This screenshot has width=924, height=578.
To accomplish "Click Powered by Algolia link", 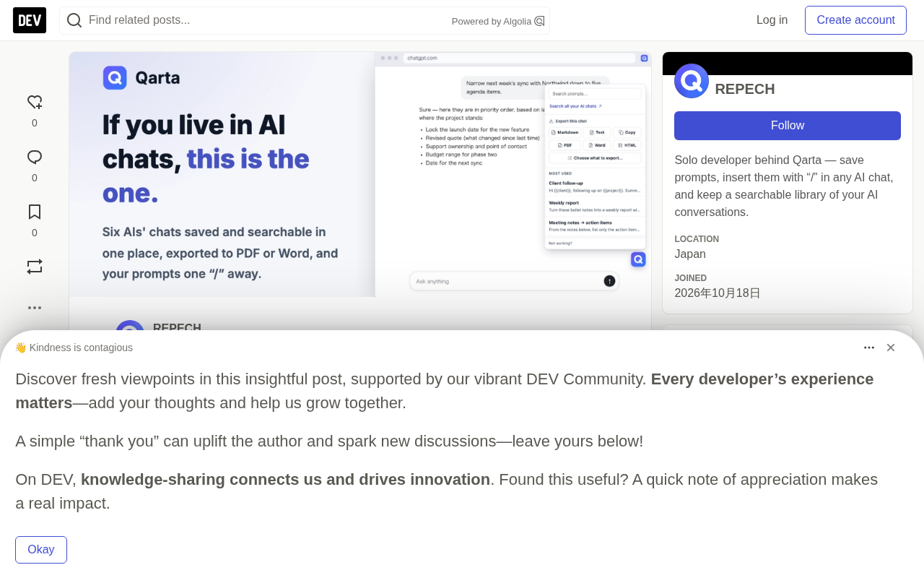I will pos(498,21).
